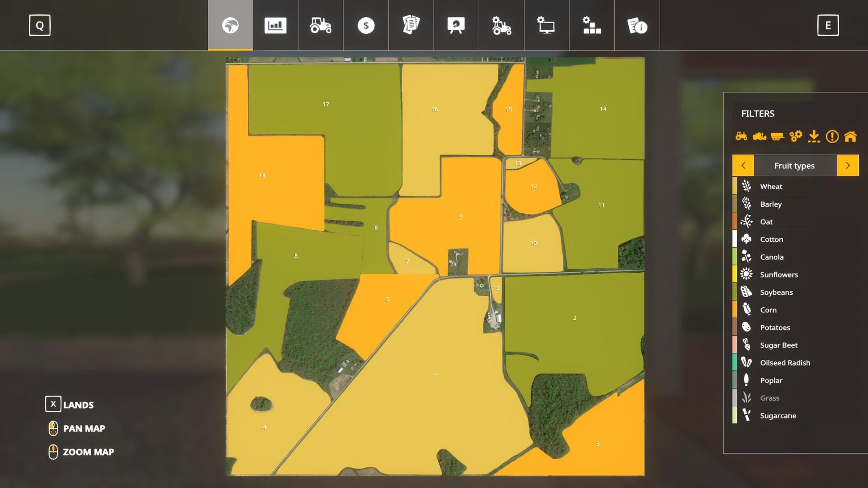Click the Fruit types selector label
The height and width of the screenshot is (488, 868).
pyautogui.click(x=795, y=165)
